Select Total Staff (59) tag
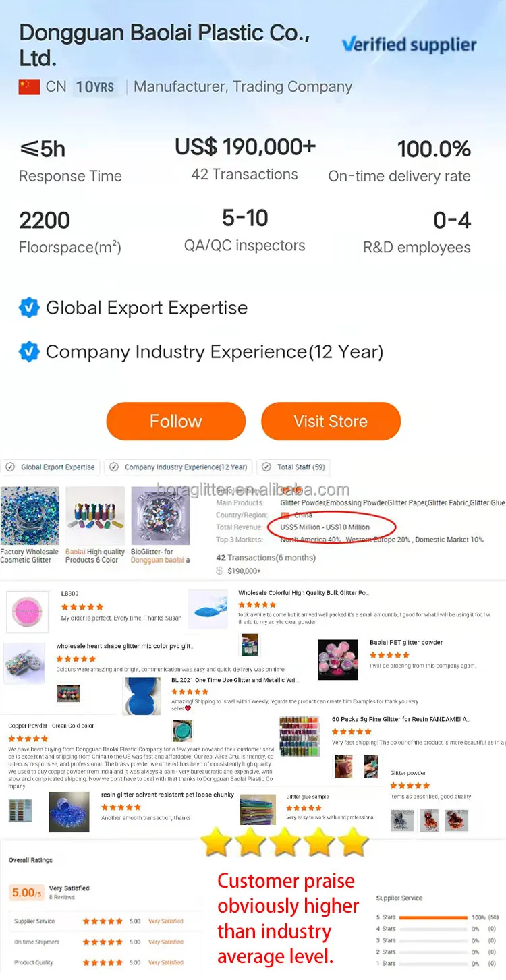Viewport: 506px width, 980px height. 293,467
